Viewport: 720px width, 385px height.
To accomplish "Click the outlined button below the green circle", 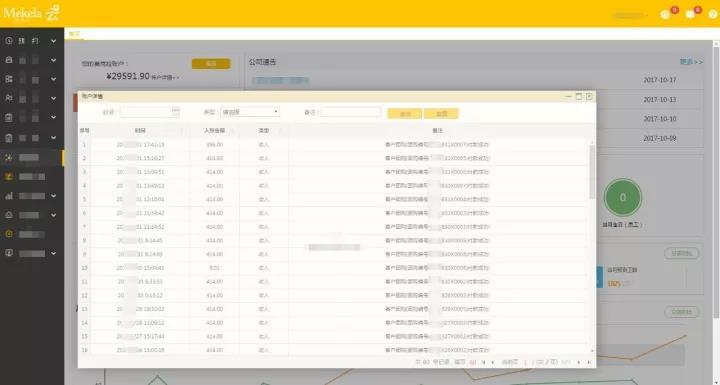I will pyautogui.click(x=682, y=253).
